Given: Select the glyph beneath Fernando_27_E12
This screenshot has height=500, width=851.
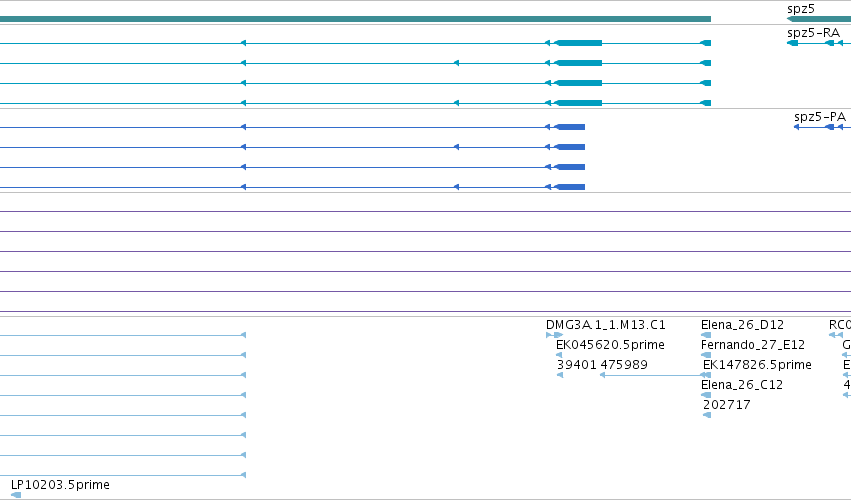Looking at the screenshot, I should tap(706, 355).
